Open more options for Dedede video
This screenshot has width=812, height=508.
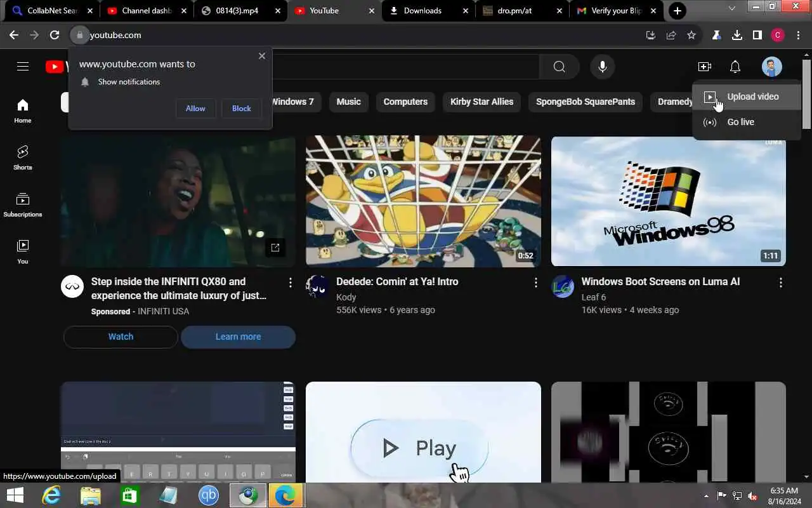coord(535,283)
